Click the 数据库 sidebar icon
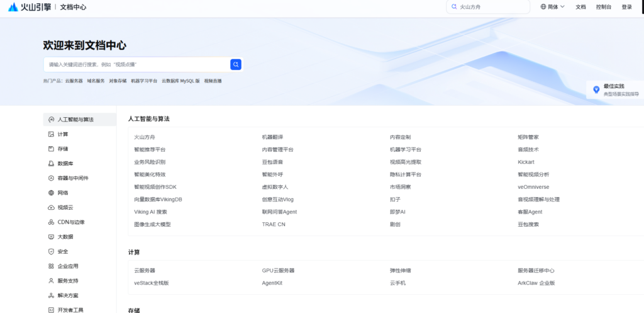This screenshot has height=313, width=644. click(x=51, y=163)
